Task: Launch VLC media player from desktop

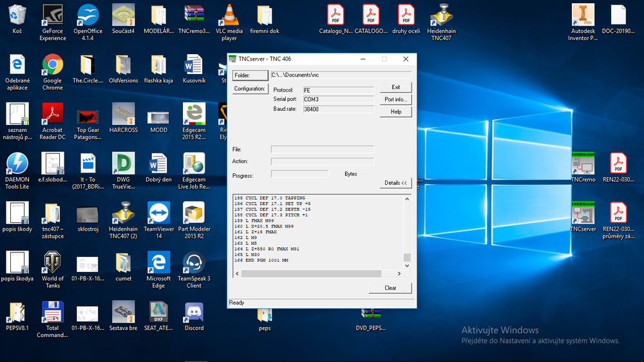Action: click(x=229, y=16)
